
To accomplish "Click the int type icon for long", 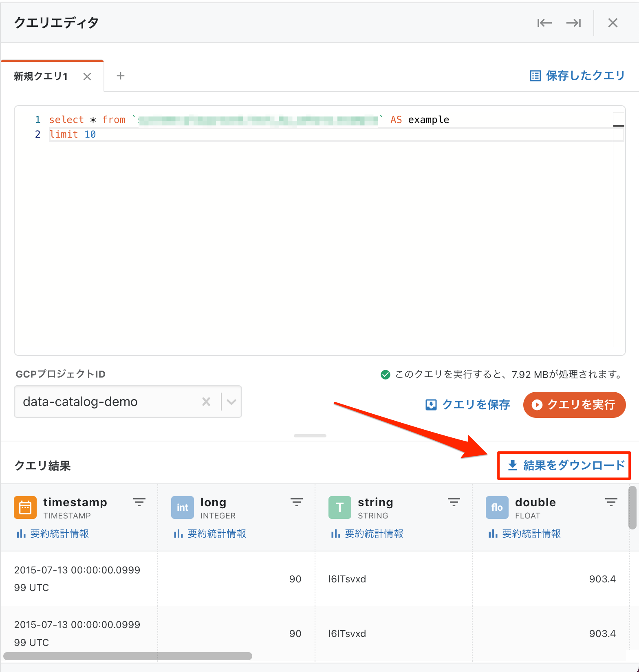I will 183,507.
